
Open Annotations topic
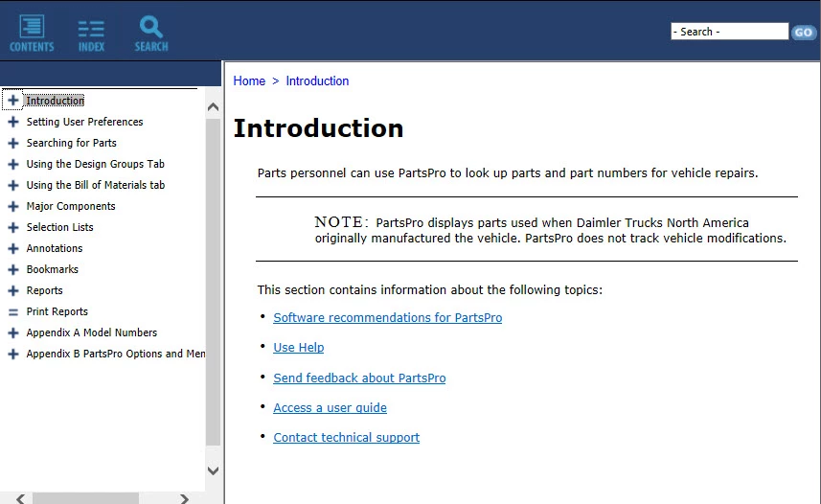55,248
